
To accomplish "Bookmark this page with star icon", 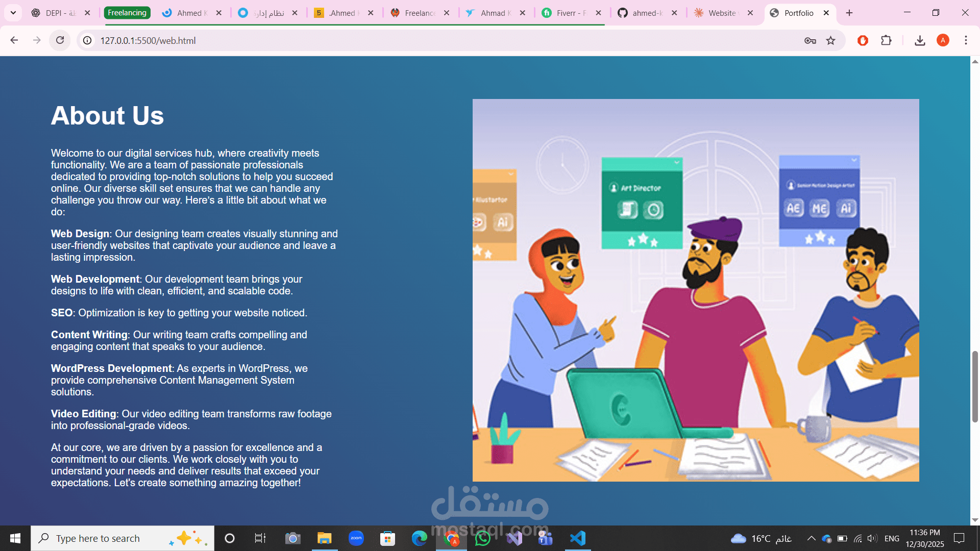I will pos(831,40).
